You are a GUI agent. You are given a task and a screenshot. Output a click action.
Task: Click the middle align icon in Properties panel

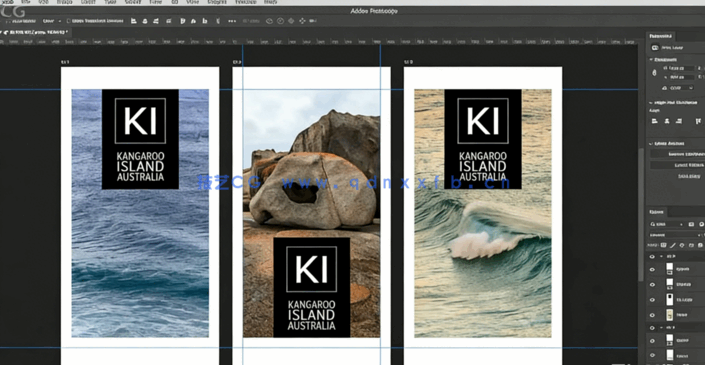667,121
